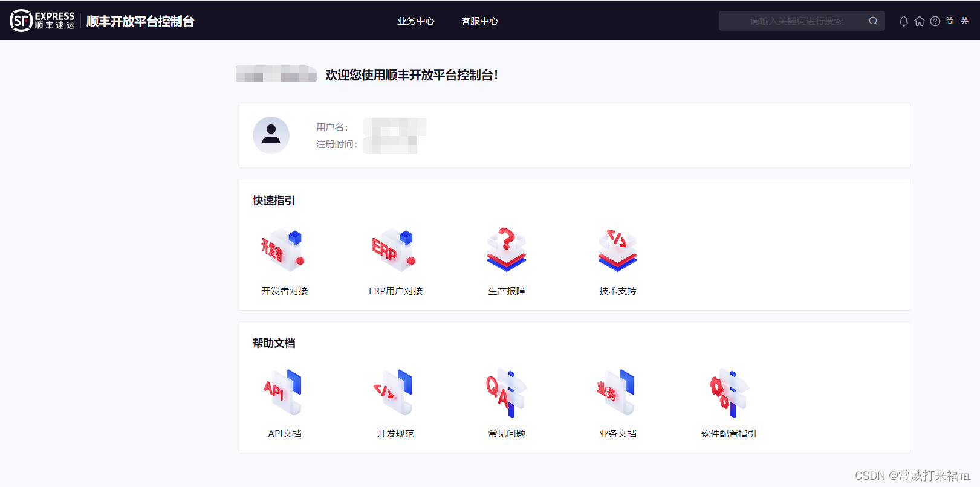The image size is (980, 487).
Task: Open the 业务中心 menu
Action: [x=416, y=21]
